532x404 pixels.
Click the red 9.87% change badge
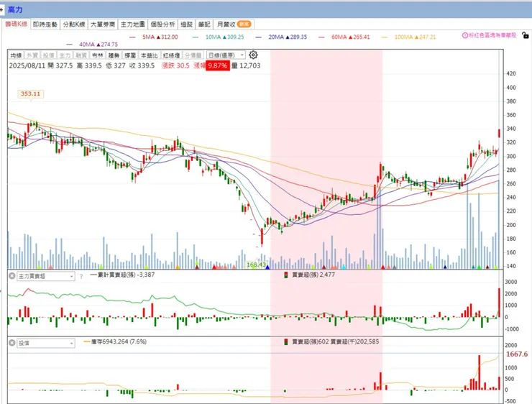218,65
